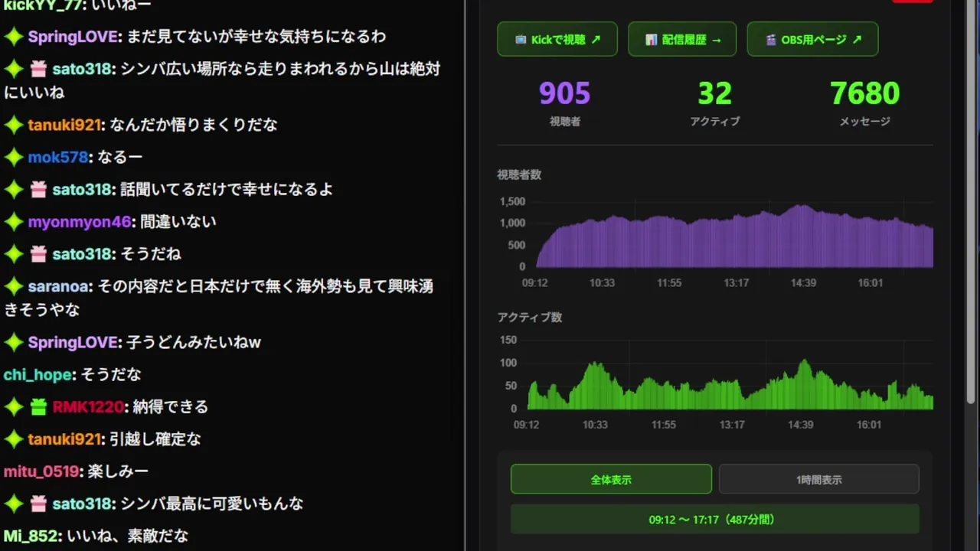This screenshot has width=980, height=551.
Task: Open chi_hope's username in chat
Action: (x=38, y=375)
